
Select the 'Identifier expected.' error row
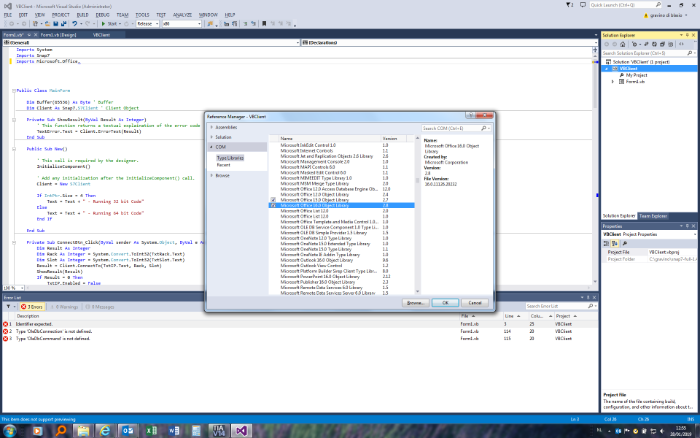point(299,324)
